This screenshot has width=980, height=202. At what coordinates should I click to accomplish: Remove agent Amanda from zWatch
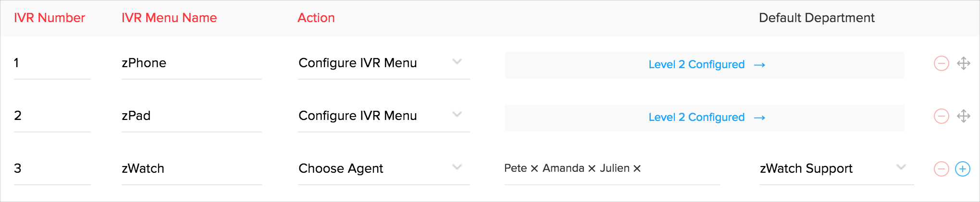pyautogui.click(x=592, y=168)
